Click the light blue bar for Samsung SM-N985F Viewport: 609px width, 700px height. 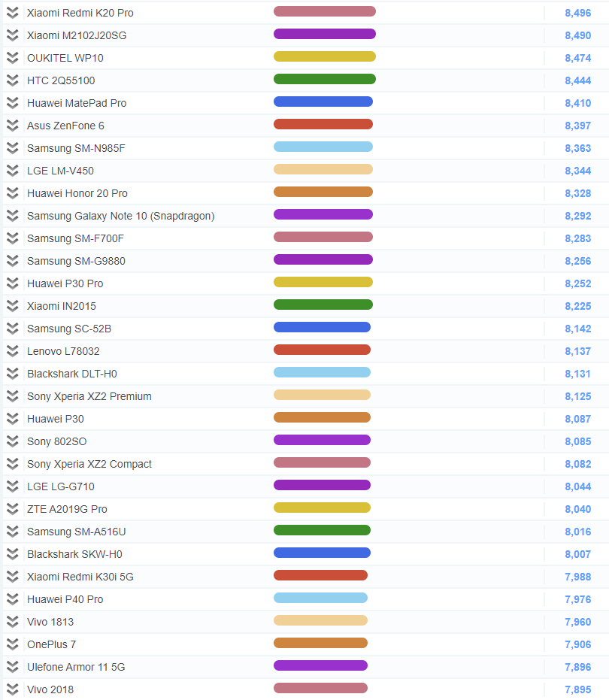(x=323, y=147)
